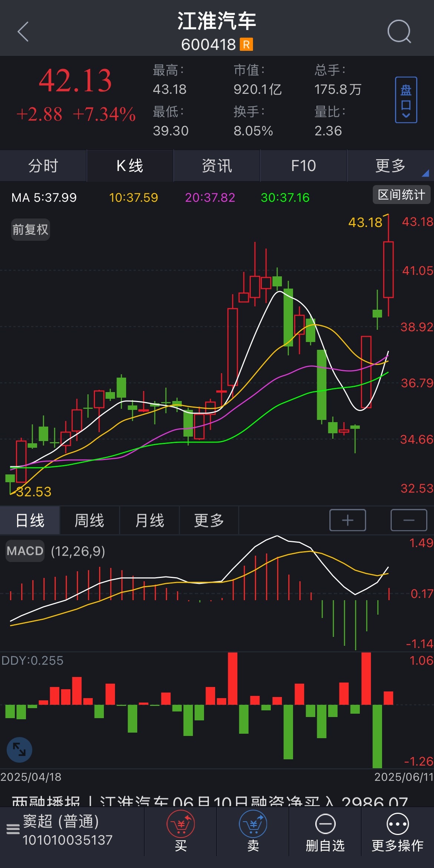
Task: Change the MACD indicator label
Action: point(25,551)
